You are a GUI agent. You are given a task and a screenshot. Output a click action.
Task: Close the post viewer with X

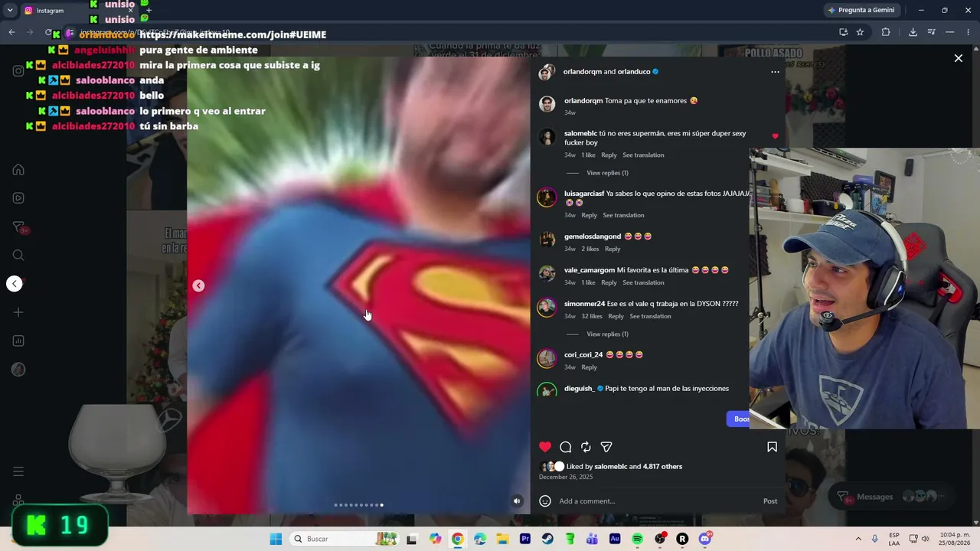click(x=958, y=58)
